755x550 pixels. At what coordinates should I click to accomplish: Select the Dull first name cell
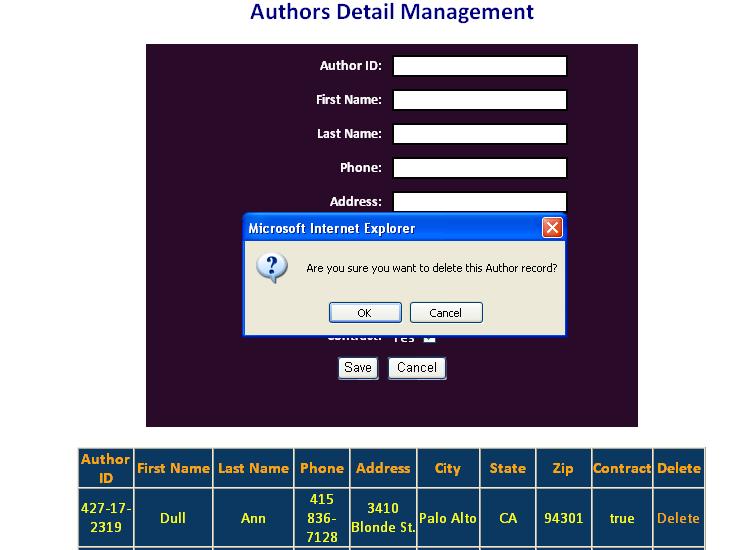coord(173,518)
